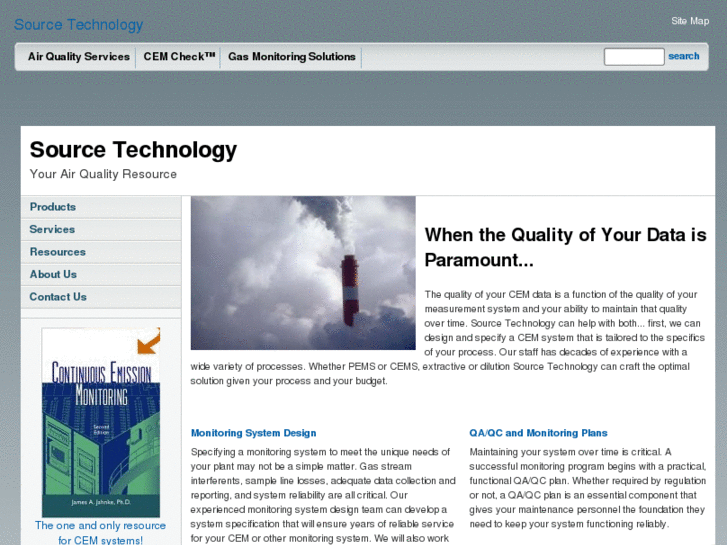The height and width of the screenshot is (545, 727).
Task: Open the QA/QC and Monitoring Plans link
Action: 538,433
